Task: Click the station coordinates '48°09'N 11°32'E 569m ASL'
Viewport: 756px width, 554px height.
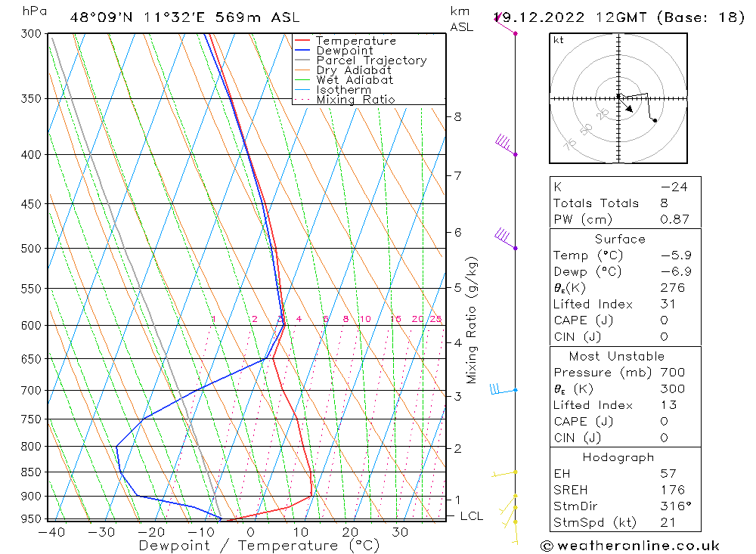Action: [184, 18]
